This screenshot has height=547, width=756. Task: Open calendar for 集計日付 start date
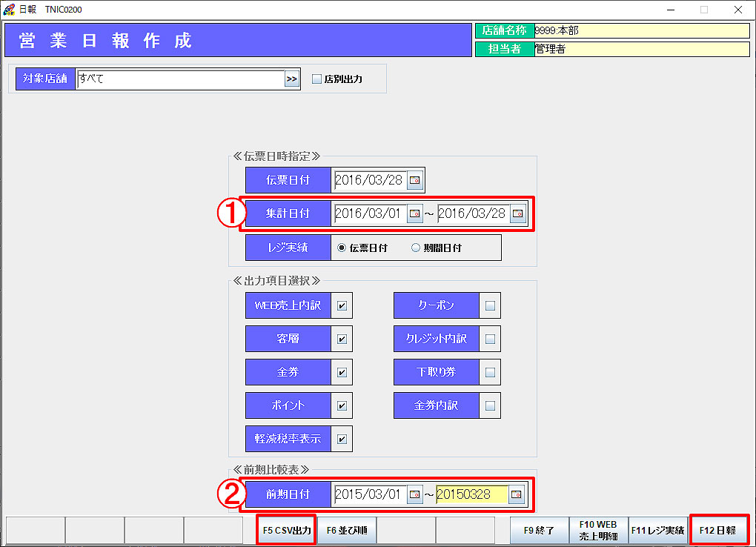(414, 213)
